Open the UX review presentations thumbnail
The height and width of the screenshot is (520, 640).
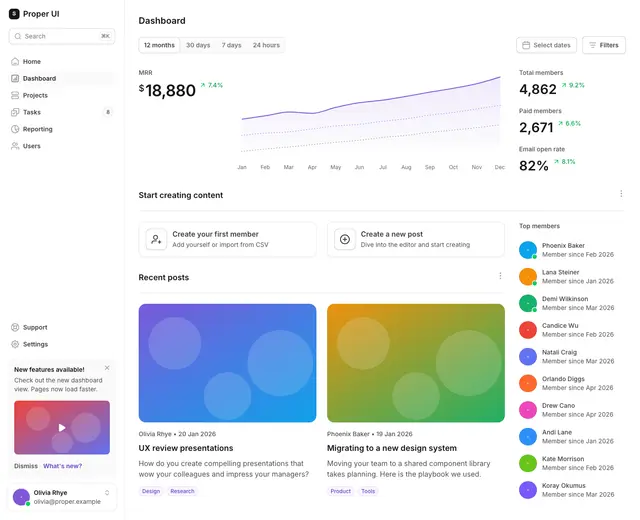click(227, 363)
